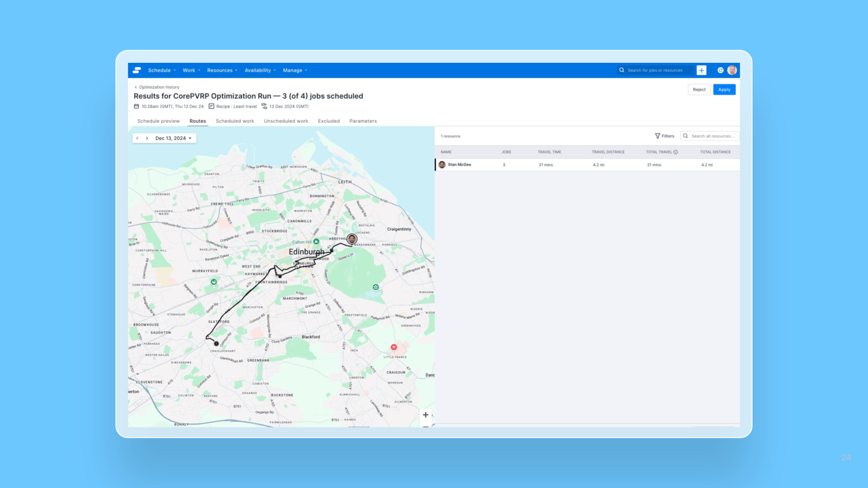Go to next day arrow
The width and height of the screenshot is (868, 488).
click(x=147, y=138)
